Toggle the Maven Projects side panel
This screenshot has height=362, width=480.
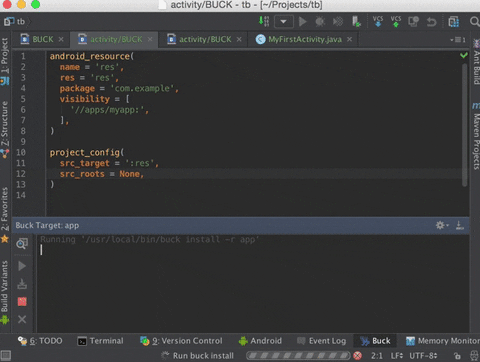(476, 136)
